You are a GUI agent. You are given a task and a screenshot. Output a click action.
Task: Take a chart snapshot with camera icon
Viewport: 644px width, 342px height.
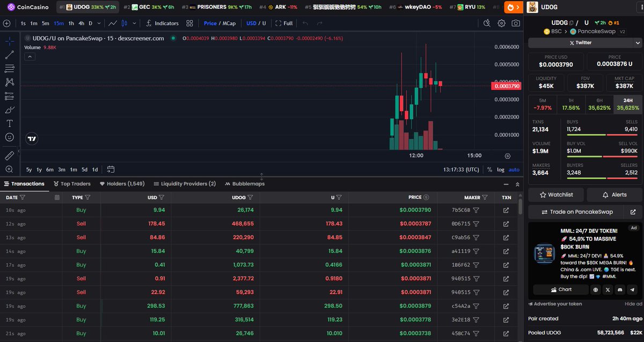click(x=516, y=23)
